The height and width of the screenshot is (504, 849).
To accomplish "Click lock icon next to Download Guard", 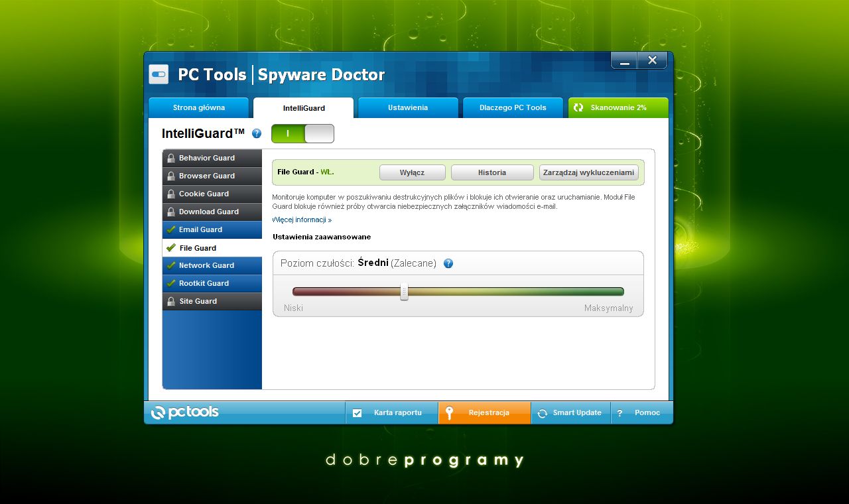I will (x=171, y=212).
